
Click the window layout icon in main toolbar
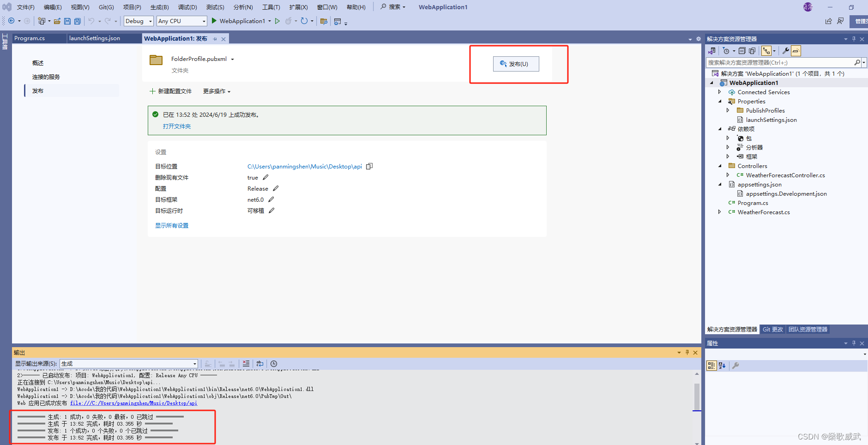[338, 21]
